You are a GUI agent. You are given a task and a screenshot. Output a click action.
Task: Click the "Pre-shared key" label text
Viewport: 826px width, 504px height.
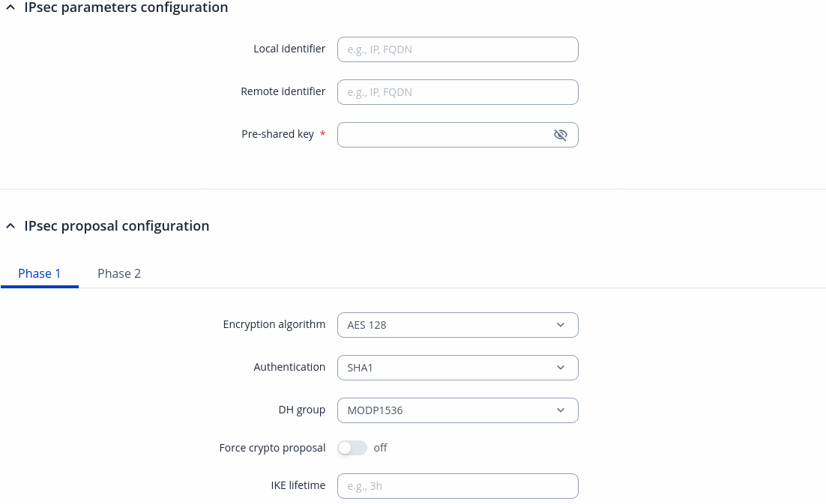(277, 135)
